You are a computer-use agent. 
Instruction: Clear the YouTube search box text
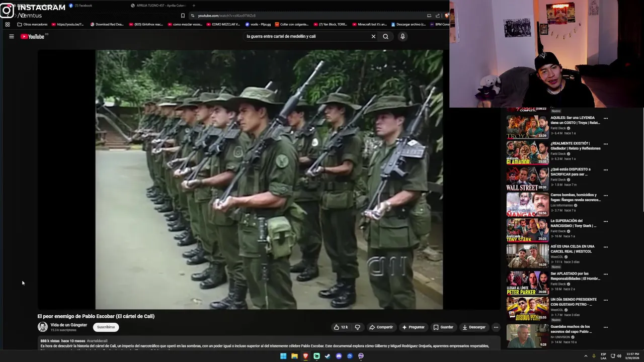(373, 36)
